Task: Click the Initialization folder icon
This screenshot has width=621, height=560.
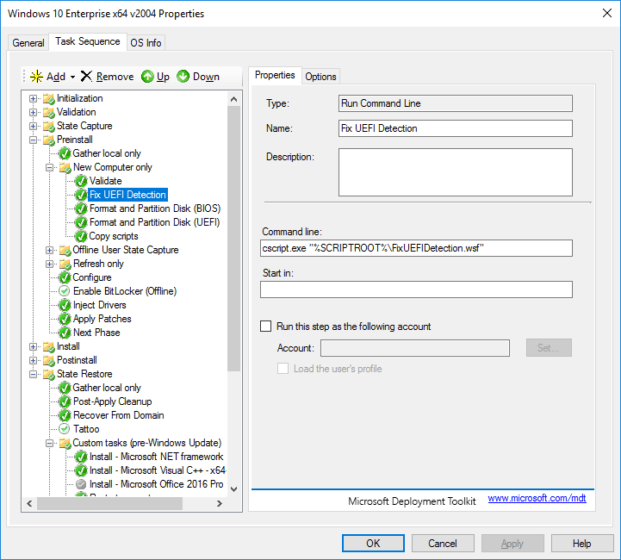Action: [49, 99]
